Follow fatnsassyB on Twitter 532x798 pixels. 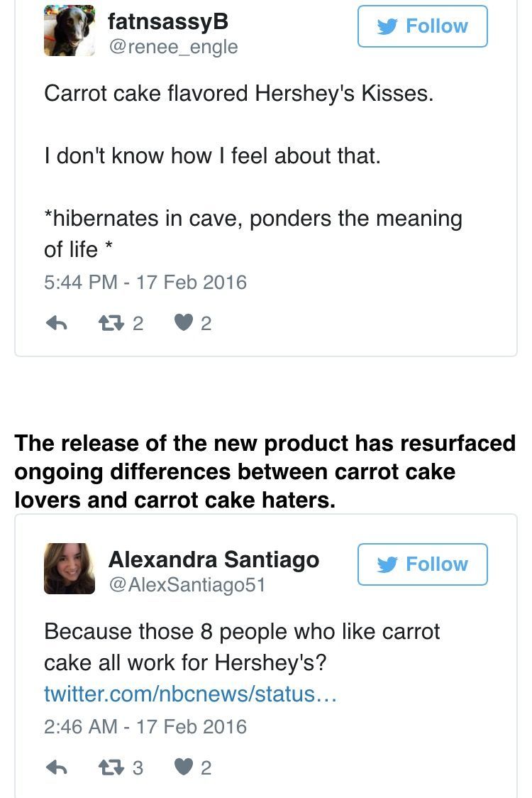click(422, 26)
